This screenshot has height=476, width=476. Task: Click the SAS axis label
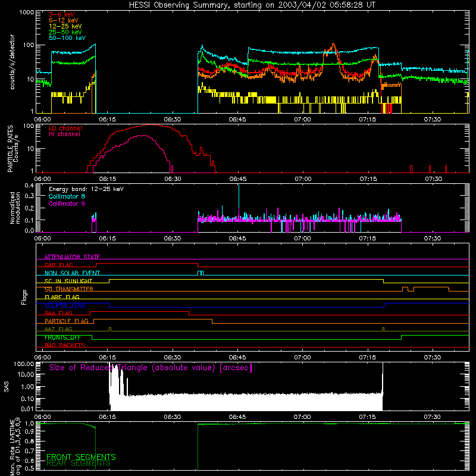click(x=6, y=387)
